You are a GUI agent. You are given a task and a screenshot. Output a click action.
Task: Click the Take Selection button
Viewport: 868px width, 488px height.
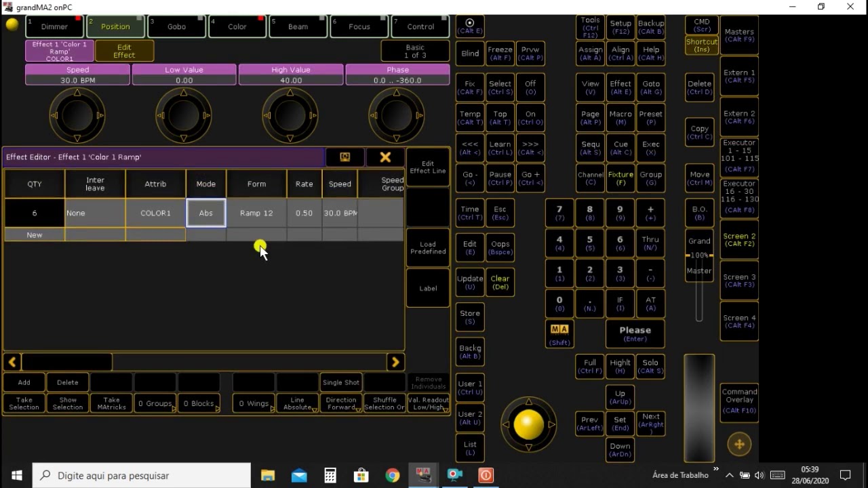click(x=24, y=403)
